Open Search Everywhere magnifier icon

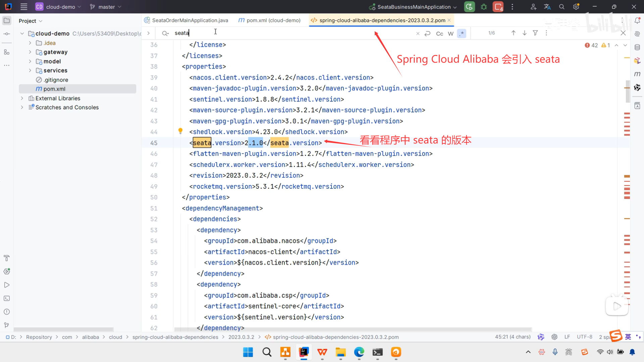coord(562,7)
